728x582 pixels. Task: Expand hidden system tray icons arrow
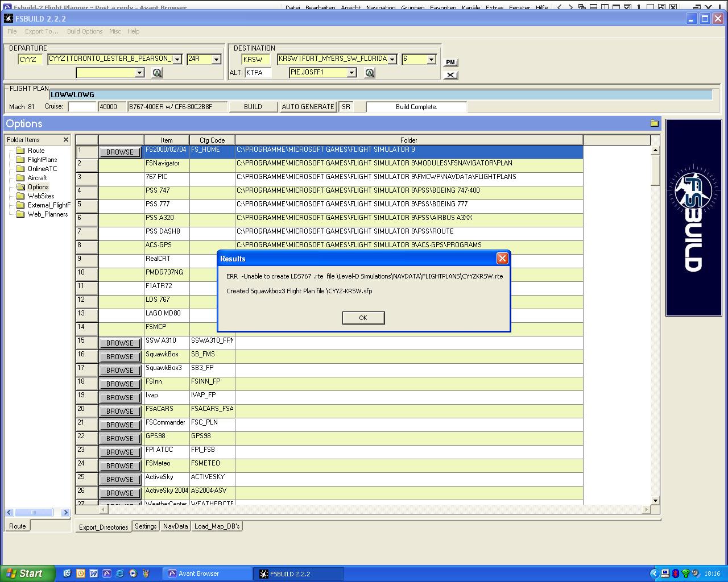coord(655,573)
